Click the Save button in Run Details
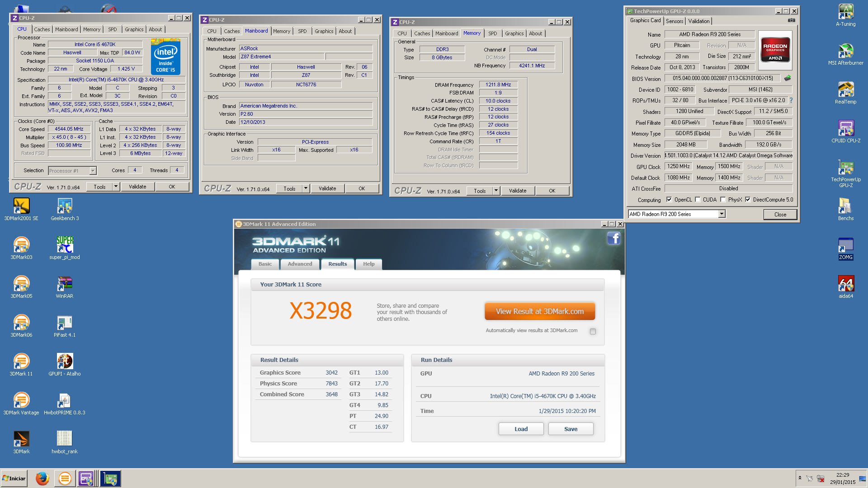The image size is (868, 488). [571, 429]
